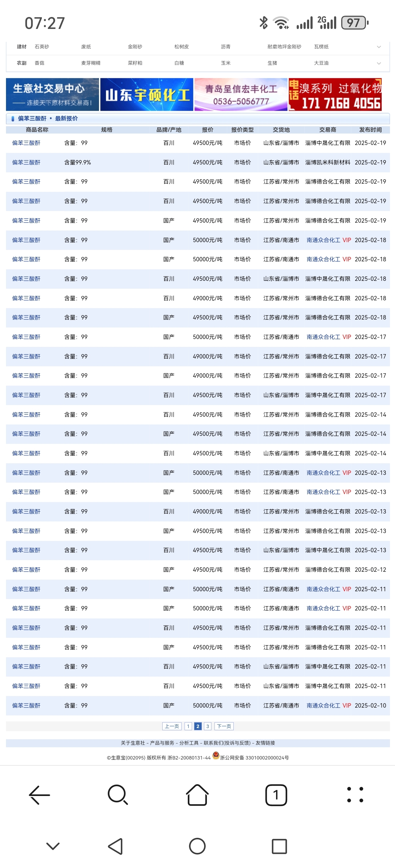Select the 交易商 column header
395x868 pixels.
click(x=328, y=130)
